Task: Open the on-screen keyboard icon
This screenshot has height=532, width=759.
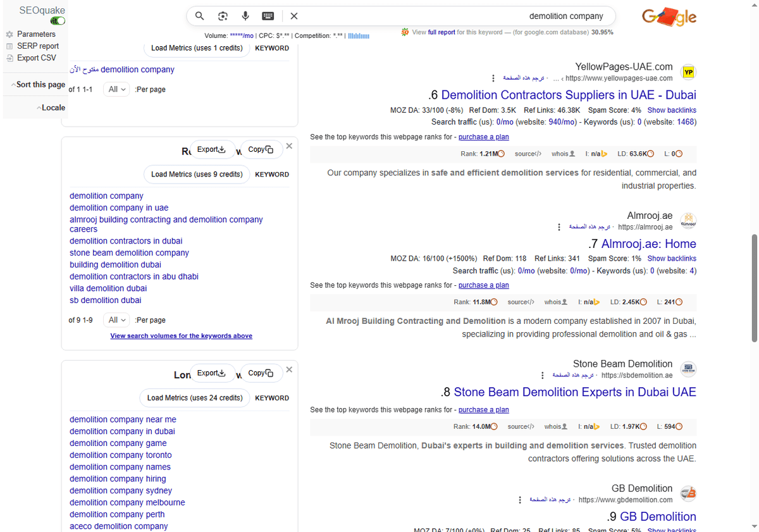Action: coord(268,16)
